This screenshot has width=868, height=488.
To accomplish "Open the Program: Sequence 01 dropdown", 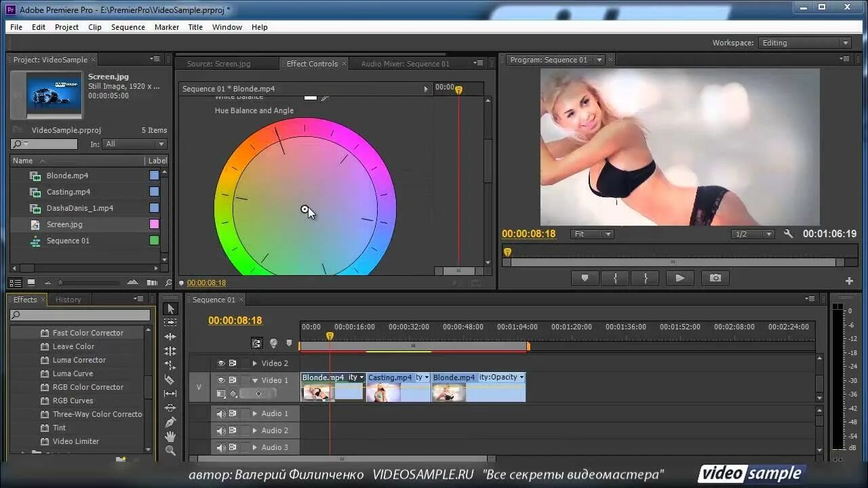I will [x=599, y=60].
